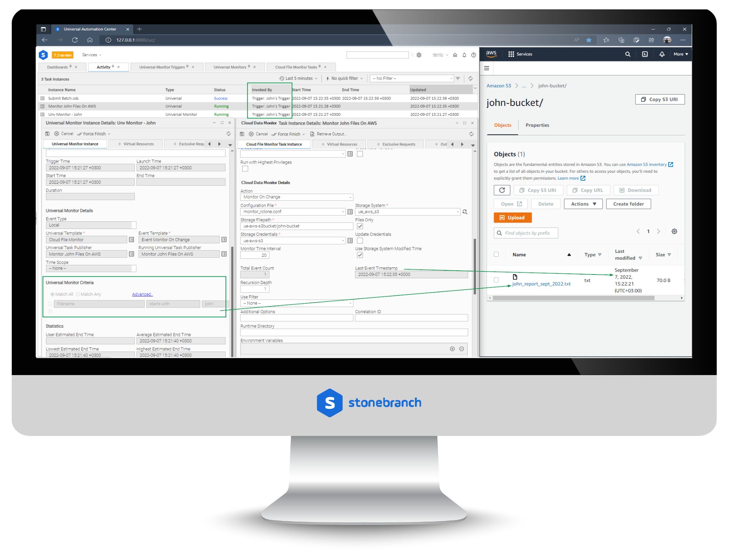This screenshot has height=560, width=729.
Task: Open notifications bell in Automation Center
Action: 464,55
